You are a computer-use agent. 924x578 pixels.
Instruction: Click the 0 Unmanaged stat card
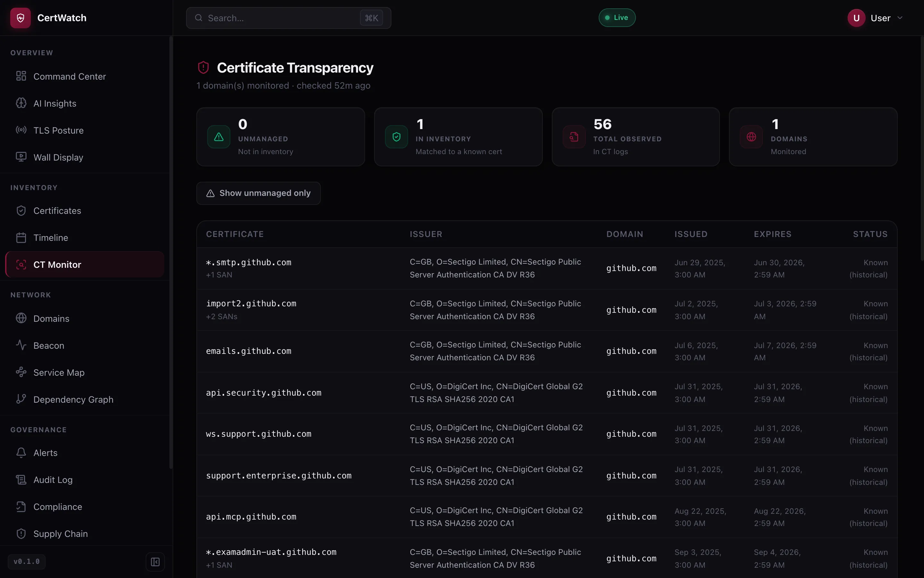click(281, 137)
